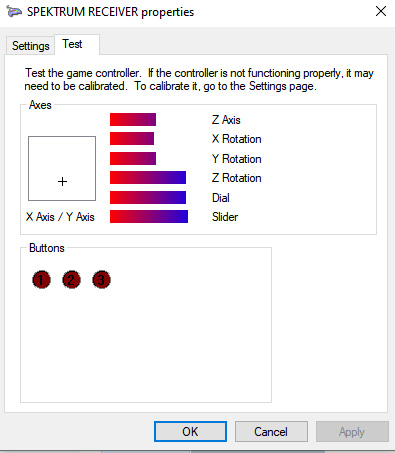
Task: Click button indicator 3
Action: tap(101, 280)
